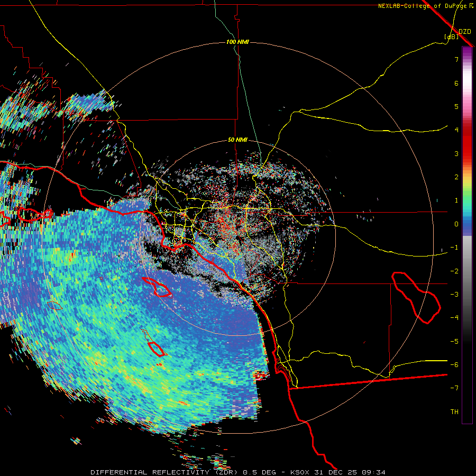Select the -6 value on color scale
Image resolution: width=476 pixels, height=476 pixels.
[454, 365]
